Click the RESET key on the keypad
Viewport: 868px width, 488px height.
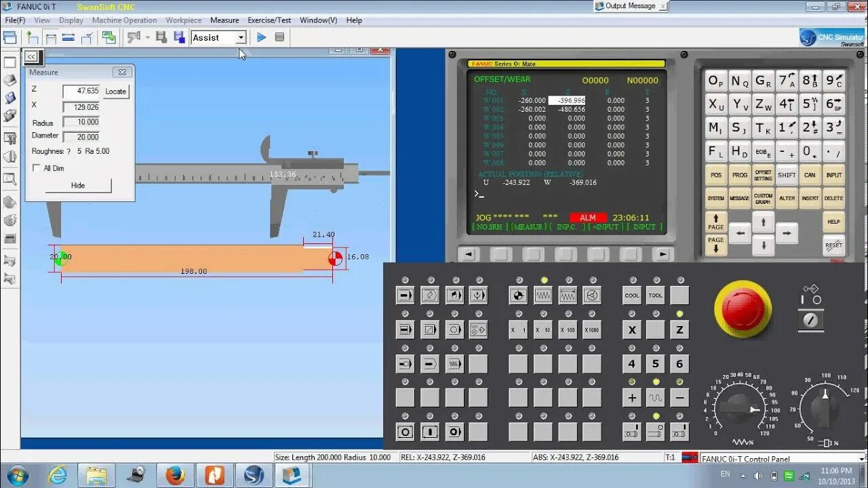coord(834,245)
